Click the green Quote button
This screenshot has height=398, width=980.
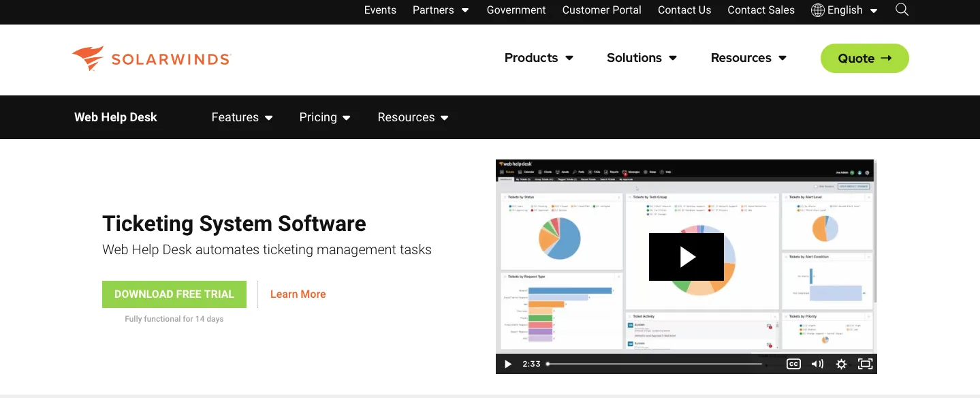pos(865,58)
